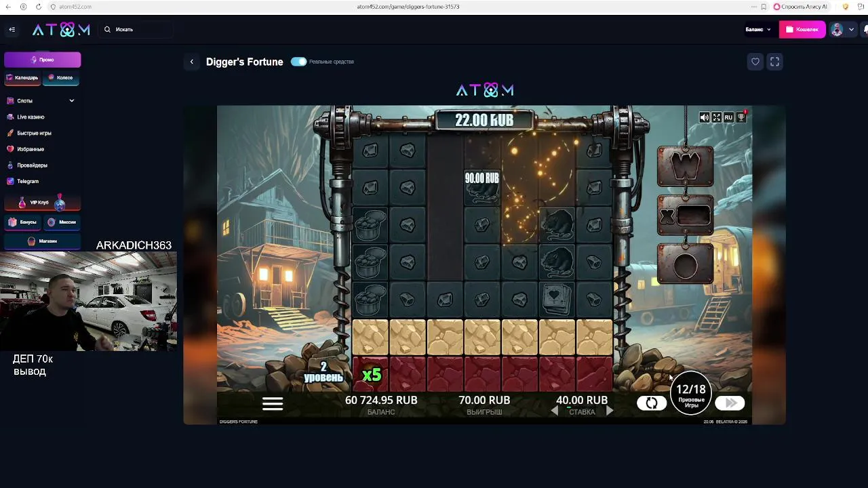Click the 40.00 RUB bet value
Screen dimensions: 868x488
pos(582,400)
